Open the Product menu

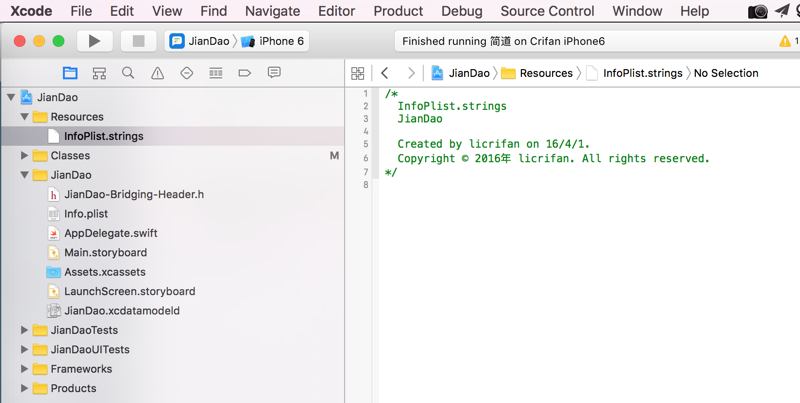coord(398,11)
